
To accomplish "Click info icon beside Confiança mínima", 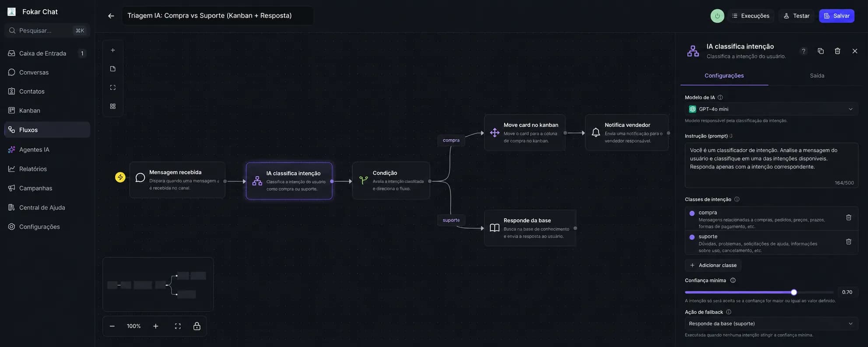I will [733, 280].
